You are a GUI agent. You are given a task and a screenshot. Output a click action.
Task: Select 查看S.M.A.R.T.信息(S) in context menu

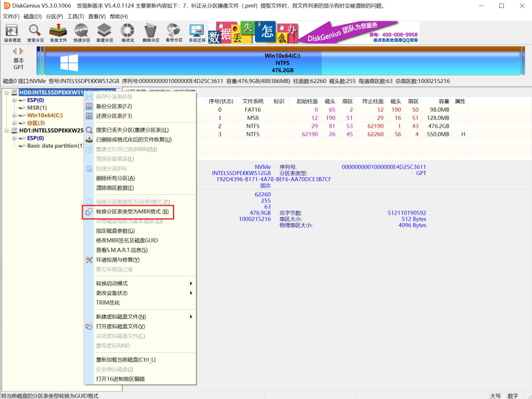click(x=122, y=250)
